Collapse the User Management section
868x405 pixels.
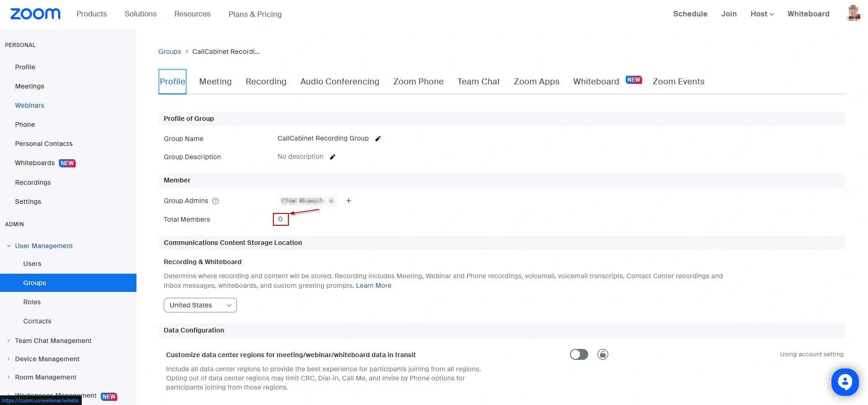tap(9, 246)
